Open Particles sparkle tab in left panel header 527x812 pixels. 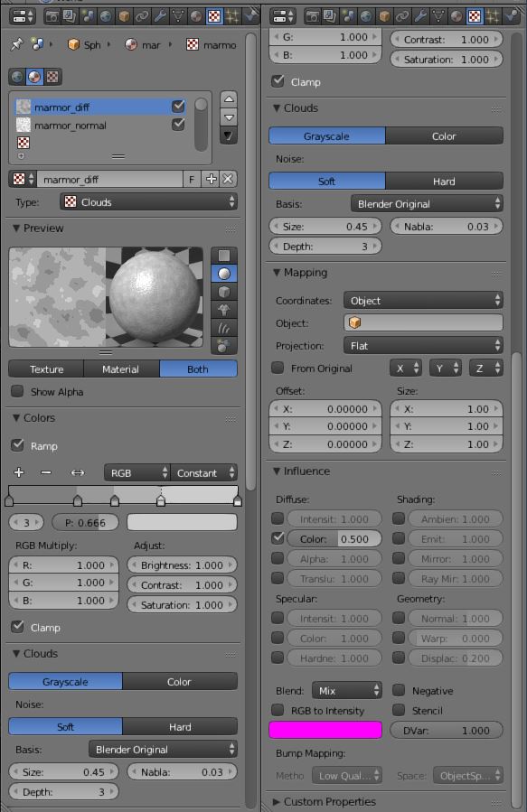[x=232, y=16]
